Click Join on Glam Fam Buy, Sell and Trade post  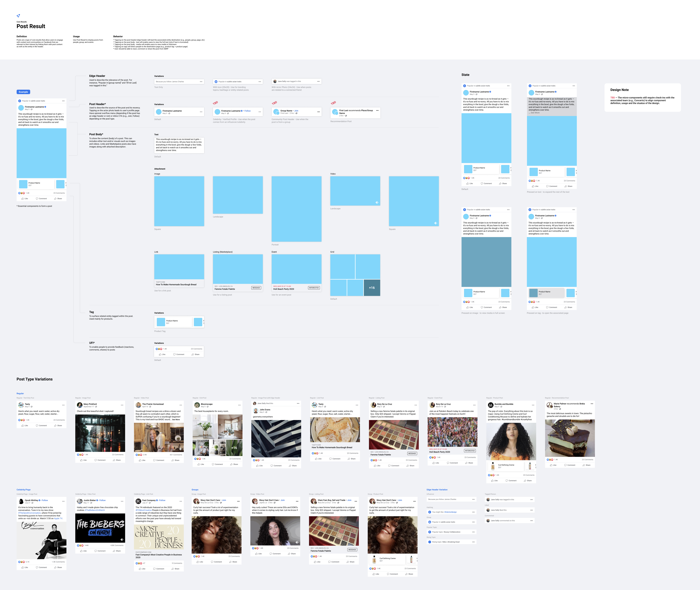pos(350,500)
